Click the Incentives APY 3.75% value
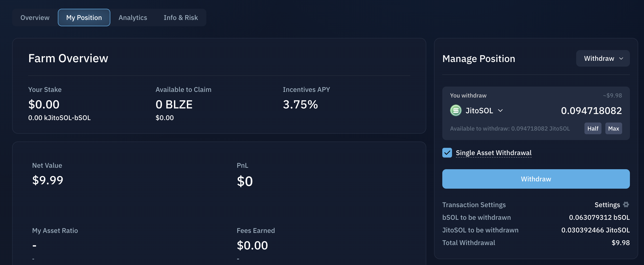This screenshot has width=644, height=265. [x=300, y=105]
